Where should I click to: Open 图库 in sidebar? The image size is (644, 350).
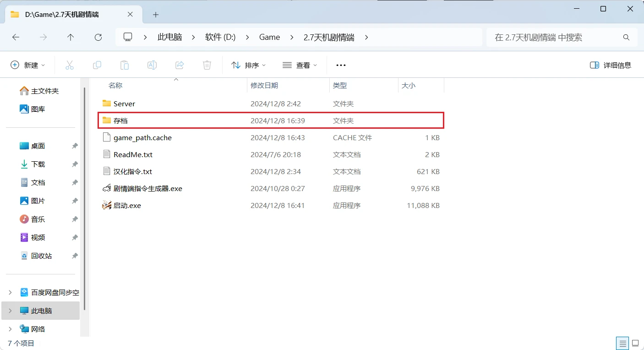click(33, 109)
